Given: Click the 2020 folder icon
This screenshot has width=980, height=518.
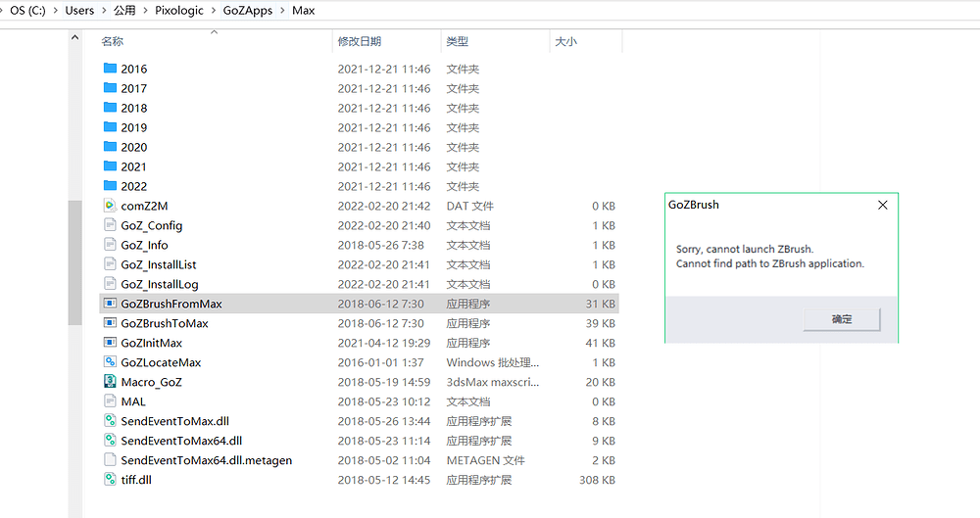Looking at the screenshot, I should coord(110,146).
